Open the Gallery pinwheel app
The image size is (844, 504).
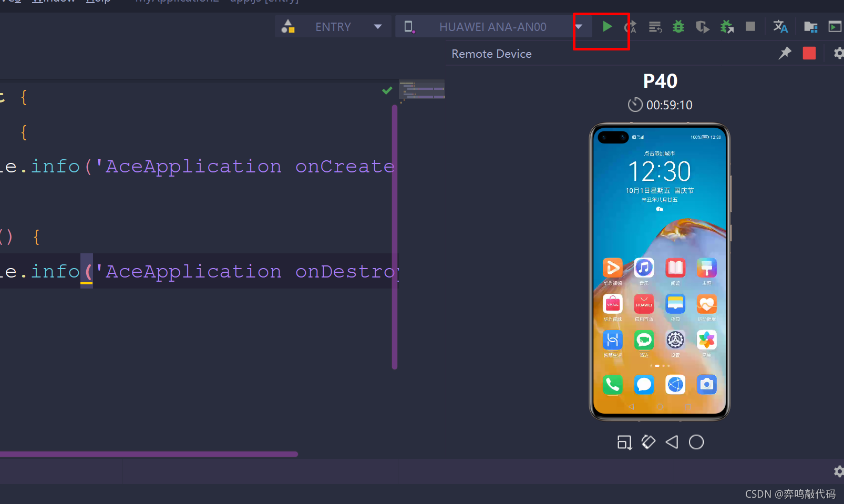pyautogui.click(x=707, y=340)
